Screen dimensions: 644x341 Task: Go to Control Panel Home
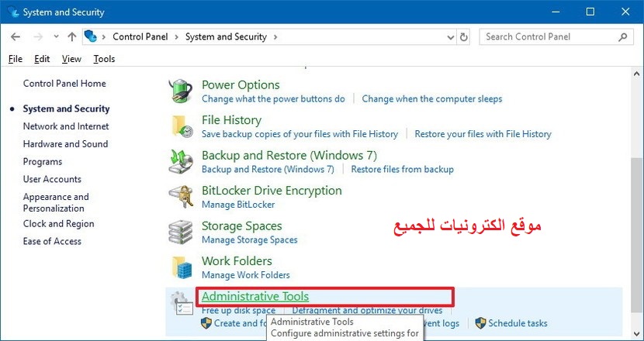point(64,84)
